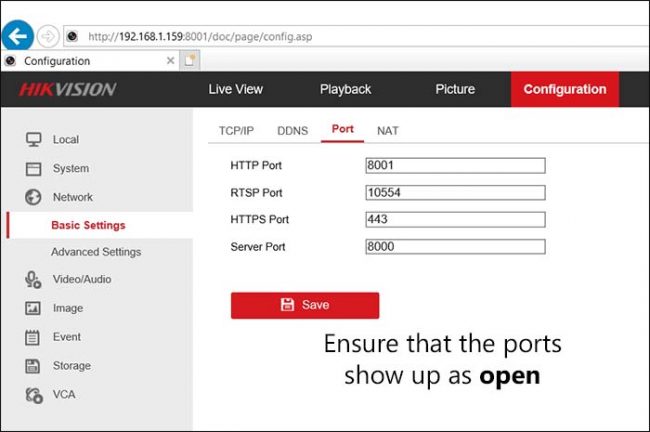Image resolution: width=650 pixels, height=432 pixels.
Task: Open a new browser tab
Action: (x=190, y=60)
